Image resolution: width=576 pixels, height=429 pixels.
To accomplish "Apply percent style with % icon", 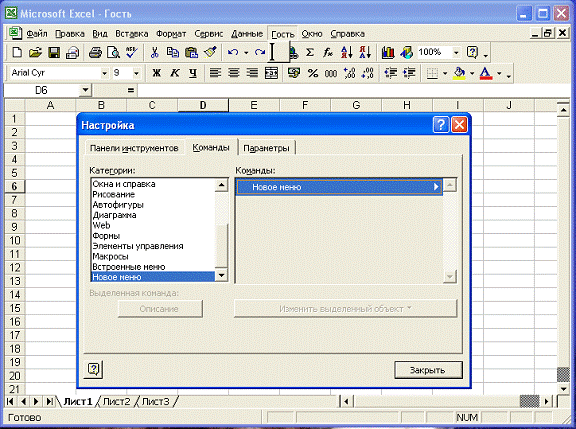I will pos(313,73).
